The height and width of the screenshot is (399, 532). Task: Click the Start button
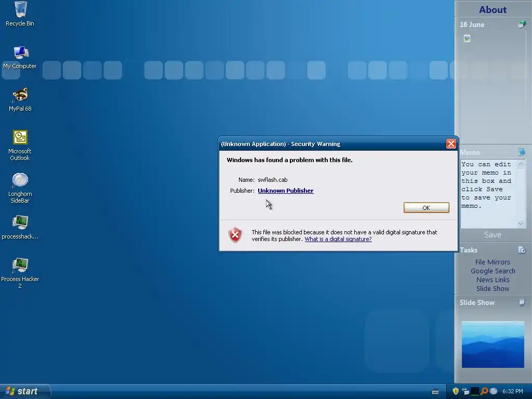pyautogui.click(x=25, y=391)
